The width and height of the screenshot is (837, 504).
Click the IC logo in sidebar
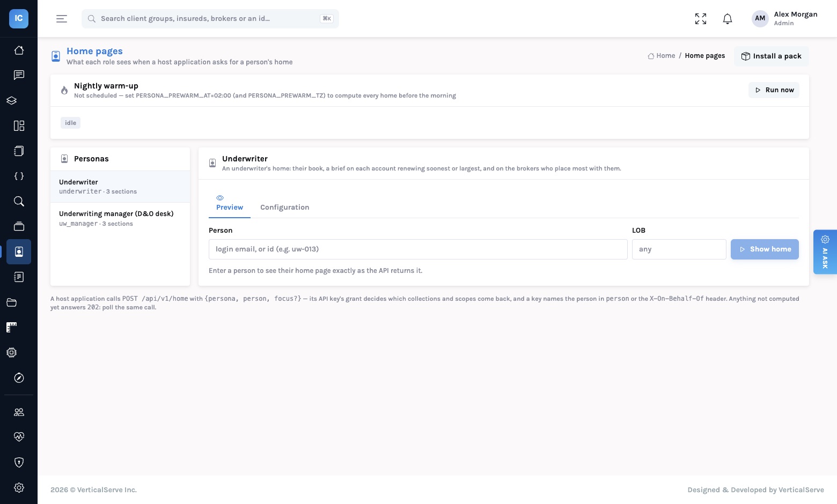click(19, 18)
